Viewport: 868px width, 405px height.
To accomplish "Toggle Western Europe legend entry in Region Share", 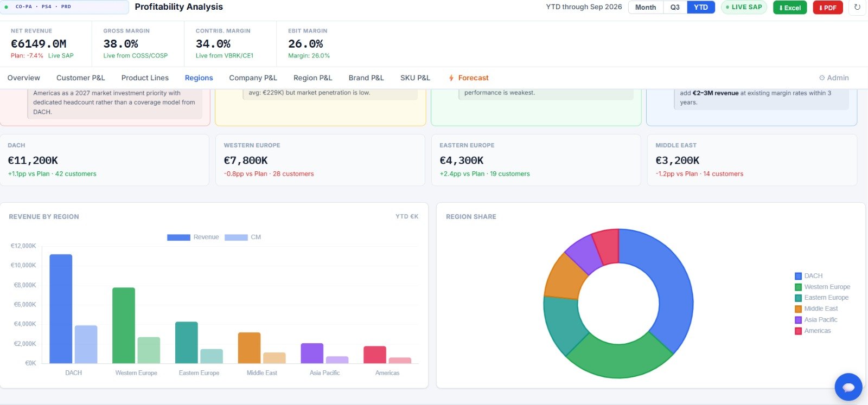I will pyautogui.click(x=822, y=287).
